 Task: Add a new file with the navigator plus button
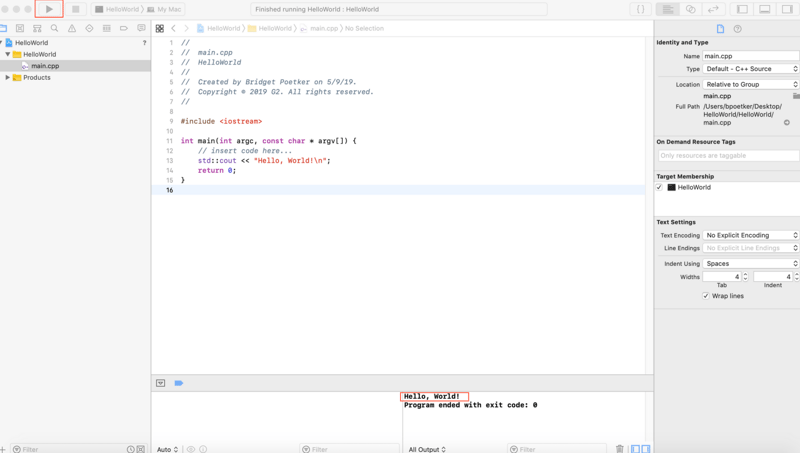(x=3, y=449)
